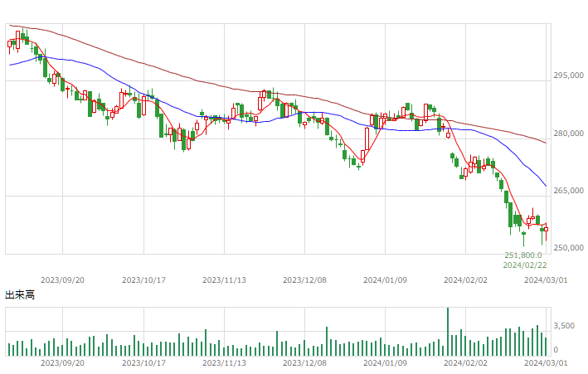Click the 出来高 volume heading

20,295
